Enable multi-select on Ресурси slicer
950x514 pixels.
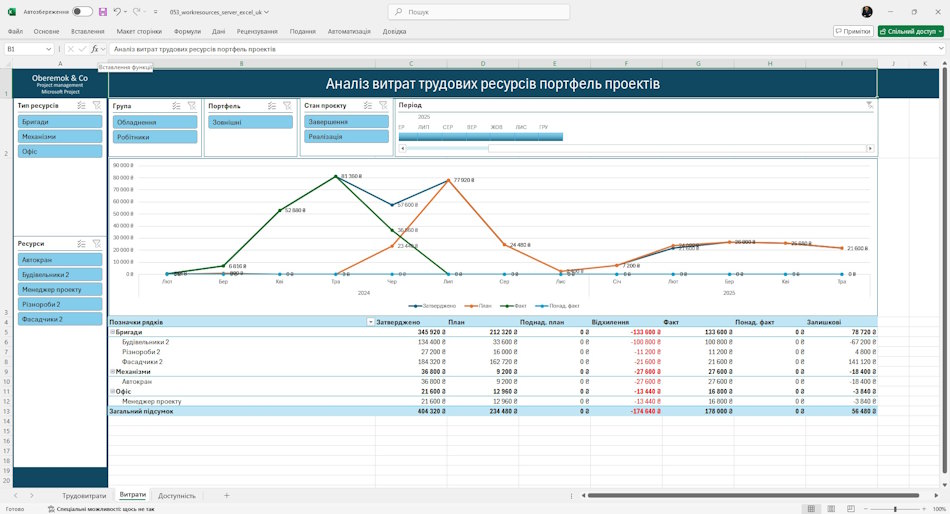81,244
